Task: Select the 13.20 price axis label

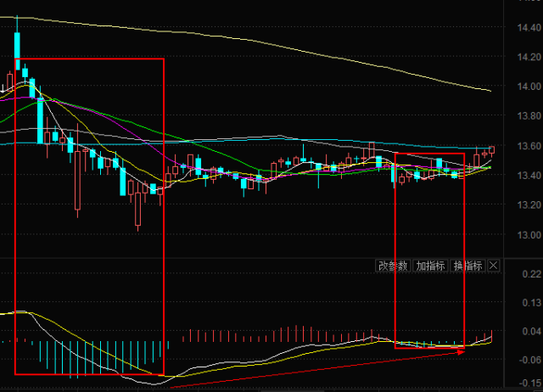Action: (529, 205)
